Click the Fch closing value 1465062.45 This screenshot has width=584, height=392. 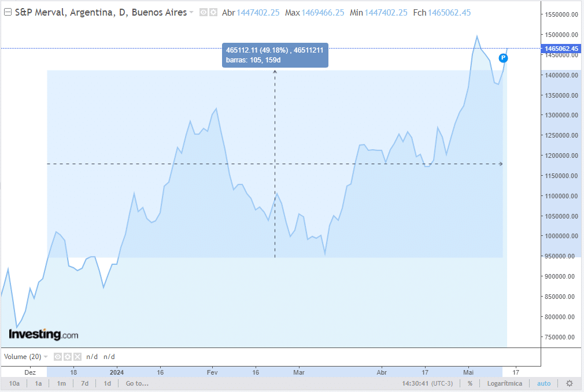click(x=449, y=13)
